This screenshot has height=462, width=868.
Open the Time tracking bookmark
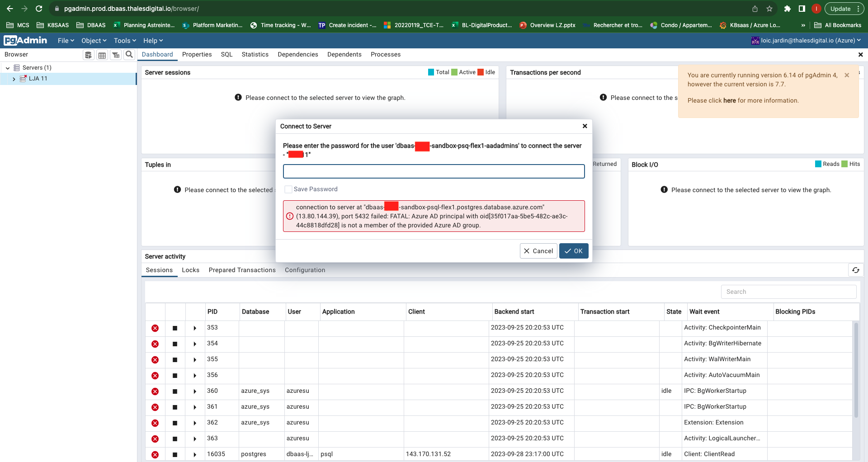(x=281, y=25)
